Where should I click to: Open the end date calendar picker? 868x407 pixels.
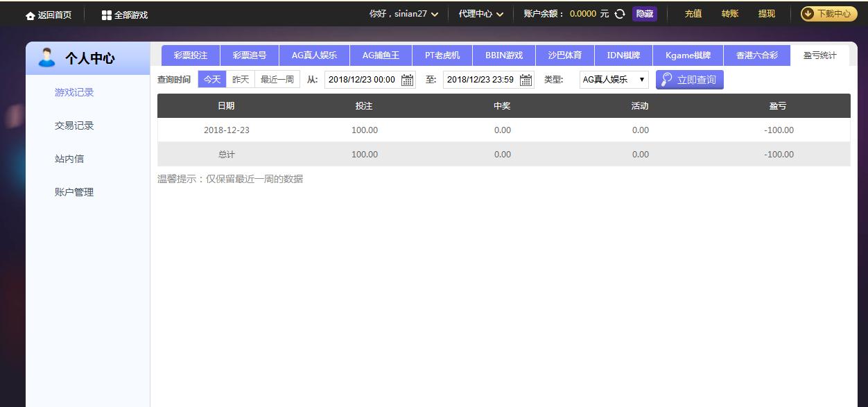tap(526, 80)
